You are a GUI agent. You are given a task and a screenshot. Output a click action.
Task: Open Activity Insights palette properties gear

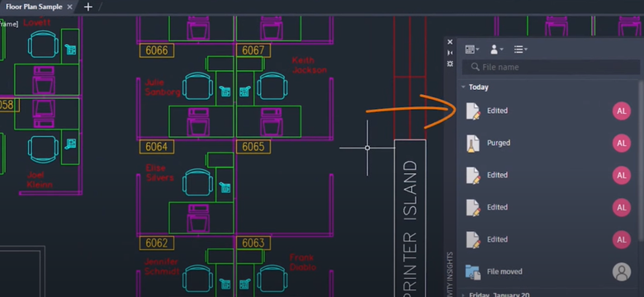tap(450, 64)
